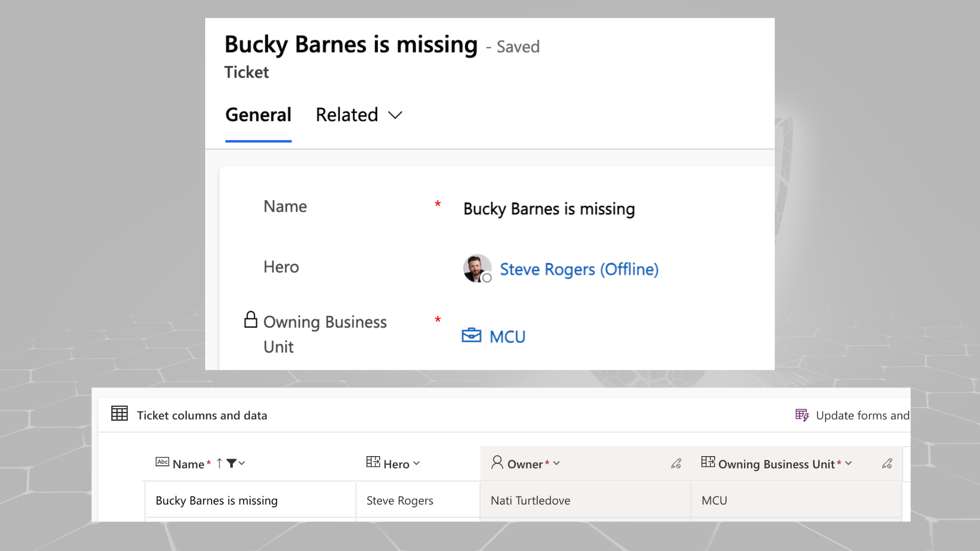Click the filter funnel icon on Name column
This screenshot has width=980, height=551.
(231, 463)
